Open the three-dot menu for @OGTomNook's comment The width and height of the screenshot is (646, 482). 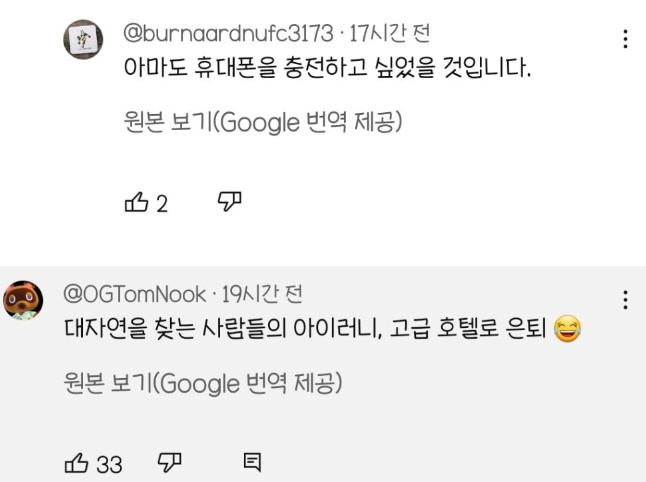tap(626, 300)
